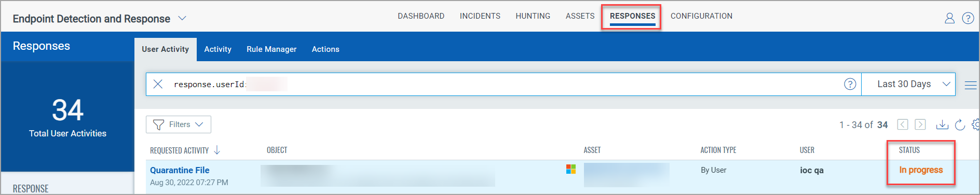980x195 pixels.
Task: Click the Response sidebar heading
Action: [31, 189]
